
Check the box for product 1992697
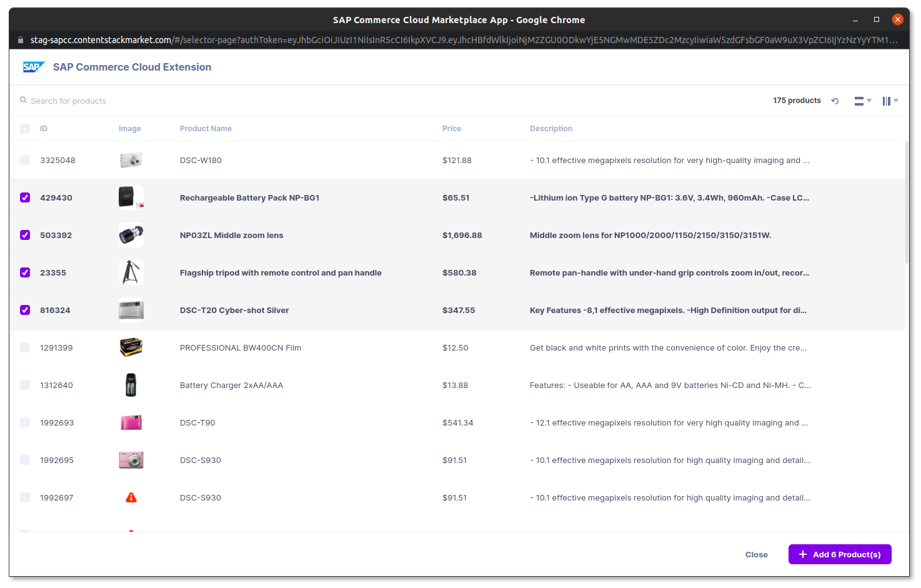point(25,497)
